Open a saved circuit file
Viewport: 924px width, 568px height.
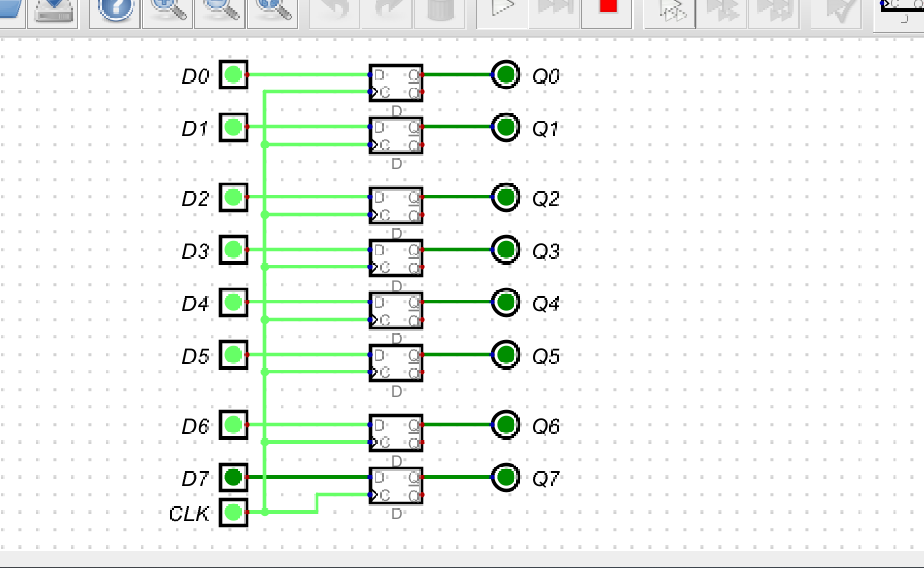tap(10, 10)
